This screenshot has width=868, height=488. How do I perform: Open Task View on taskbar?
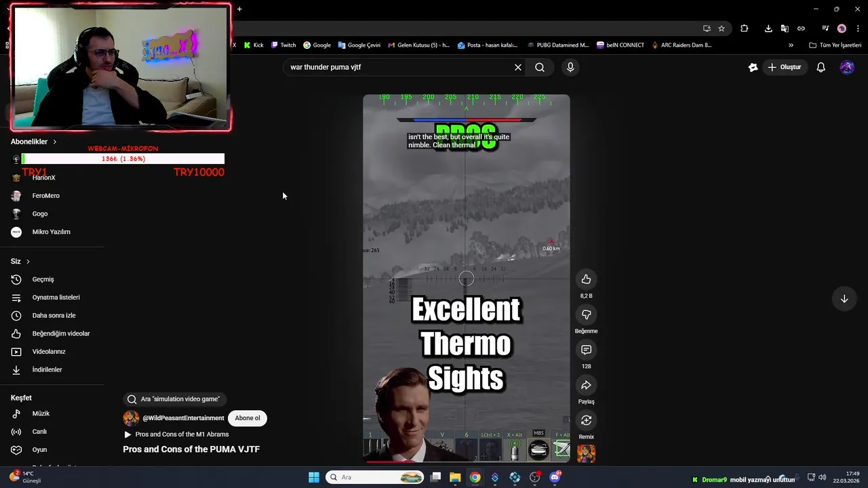(436, 477)
